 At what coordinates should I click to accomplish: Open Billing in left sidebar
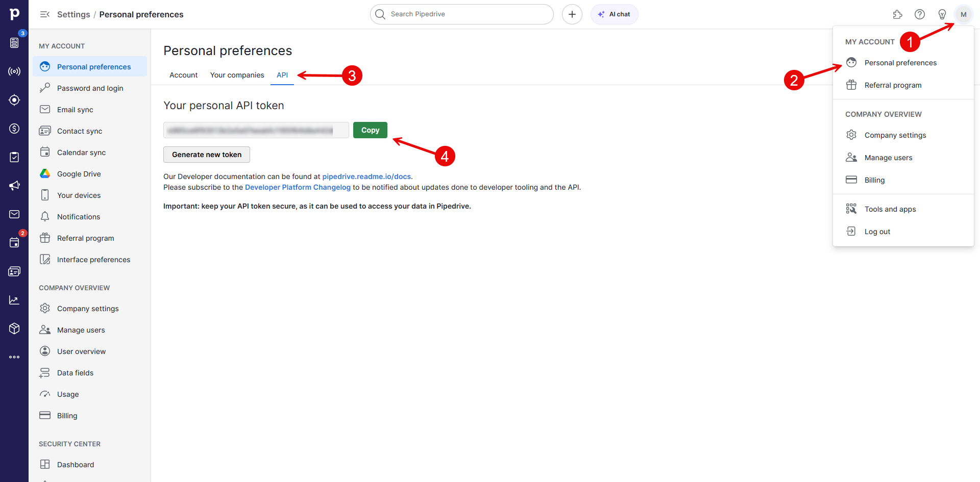click(90, 416)
